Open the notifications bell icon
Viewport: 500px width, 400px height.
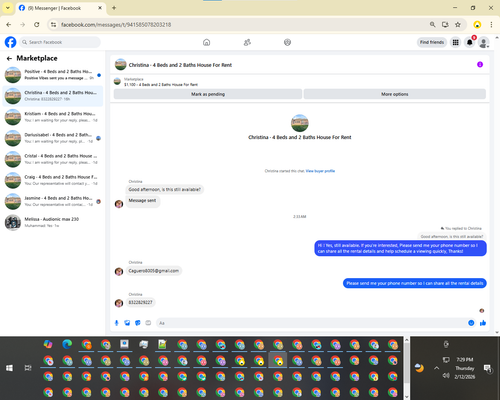470,42
